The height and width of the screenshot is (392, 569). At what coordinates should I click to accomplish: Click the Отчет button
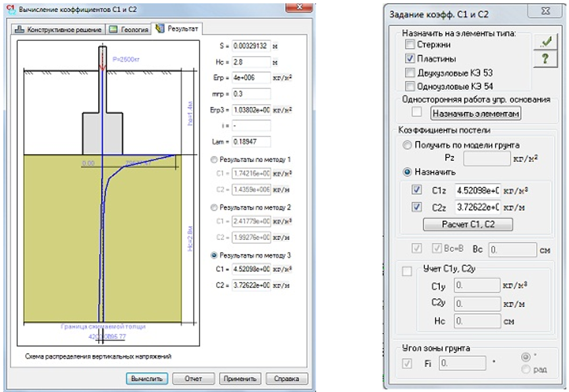194,379
